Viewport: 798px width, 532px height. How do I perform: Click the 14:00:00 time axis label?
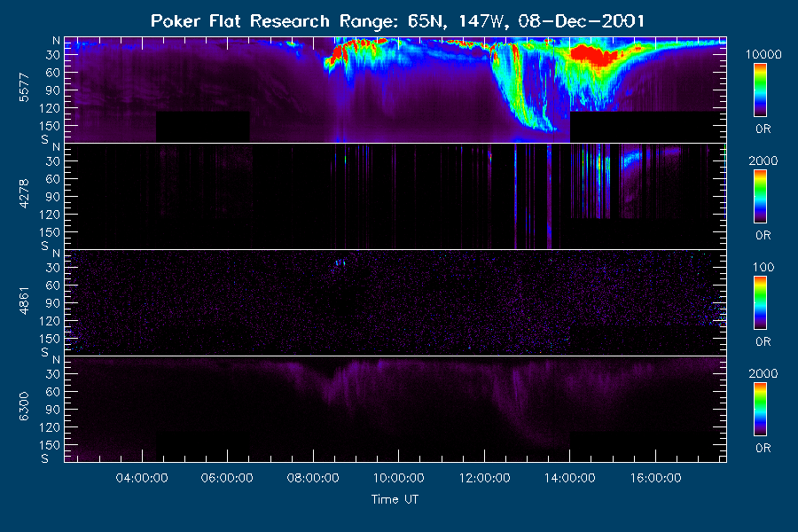pyautogui.click(x=570, y=478)
